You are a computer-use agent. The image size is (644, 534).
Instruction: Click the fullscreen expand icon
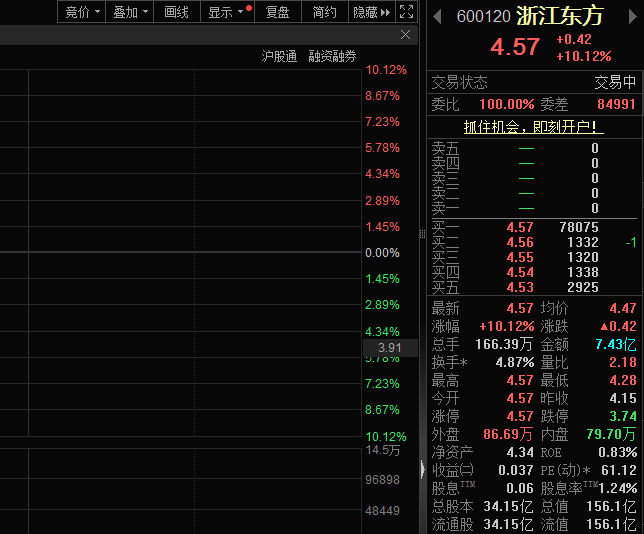tap(406, 12)
